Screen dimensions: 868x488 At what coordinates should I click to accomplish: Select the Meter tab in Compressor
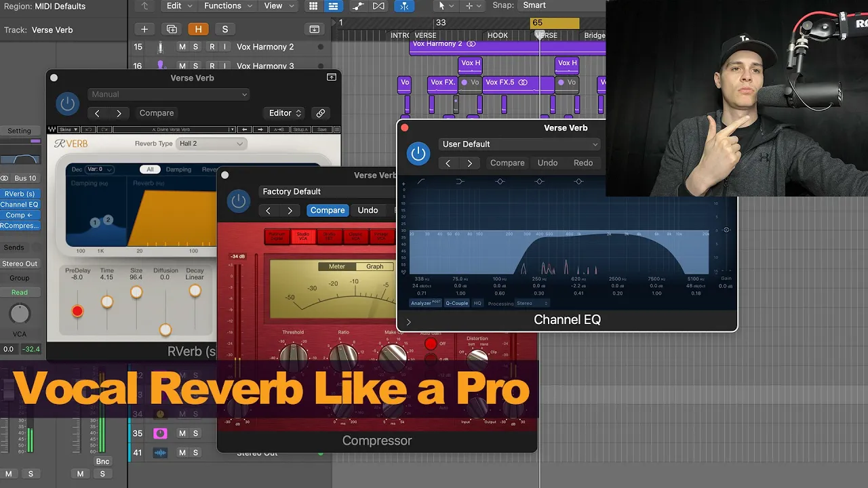[337, 266]
